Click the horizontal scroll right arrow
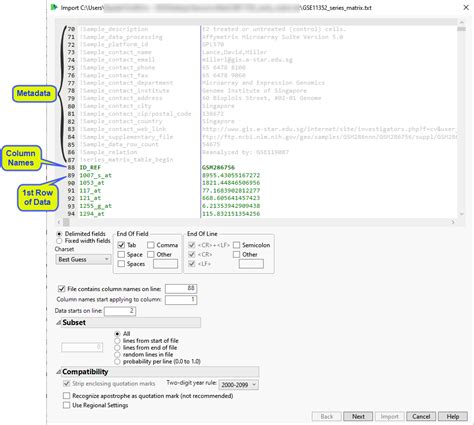Screen dimensions: 474x425 tap(453, 222)
